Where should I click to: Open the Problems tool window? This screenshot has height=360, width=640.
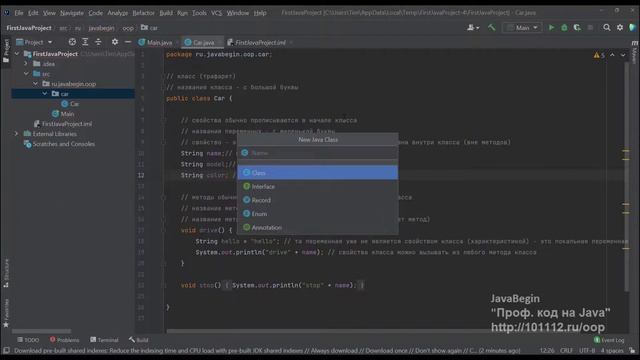pyautogui.click(x=64, y=340)
